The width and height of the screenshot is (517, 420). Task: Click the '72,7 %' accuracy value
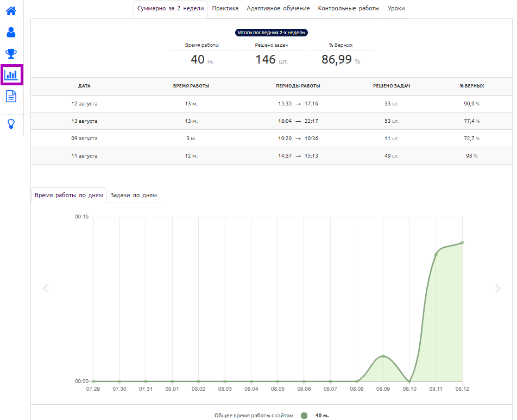[472, 139]
